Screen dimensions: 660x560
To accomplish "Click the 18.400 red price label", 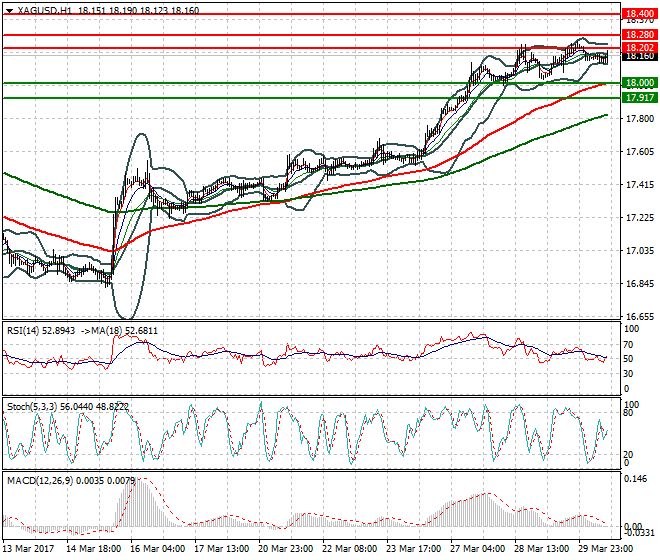I will pyautogui.click(x=640, y=13).
